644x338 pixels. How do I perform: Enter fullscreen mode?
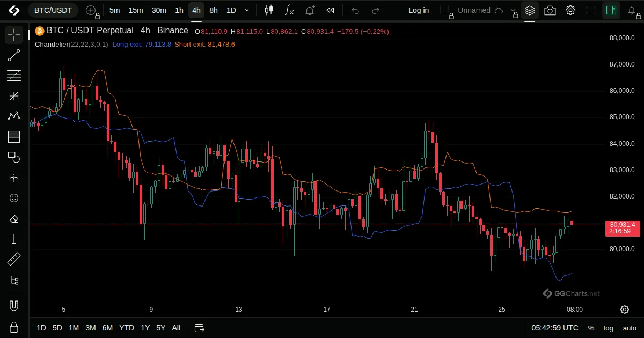[x=591, y=10]
